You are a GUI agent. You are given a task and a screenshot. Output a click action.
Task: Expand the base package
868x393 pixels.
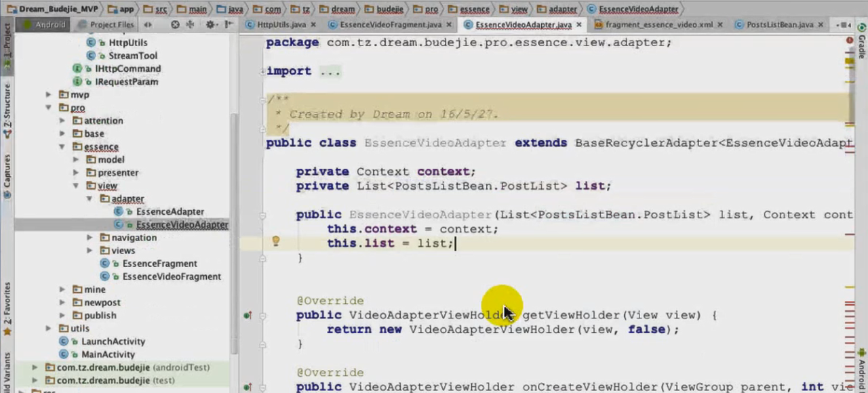62,133
